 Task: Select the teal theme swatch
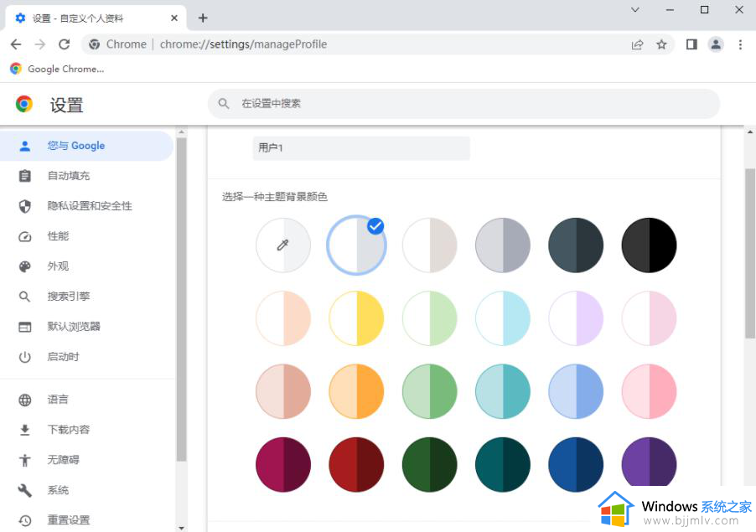(503, 392)
